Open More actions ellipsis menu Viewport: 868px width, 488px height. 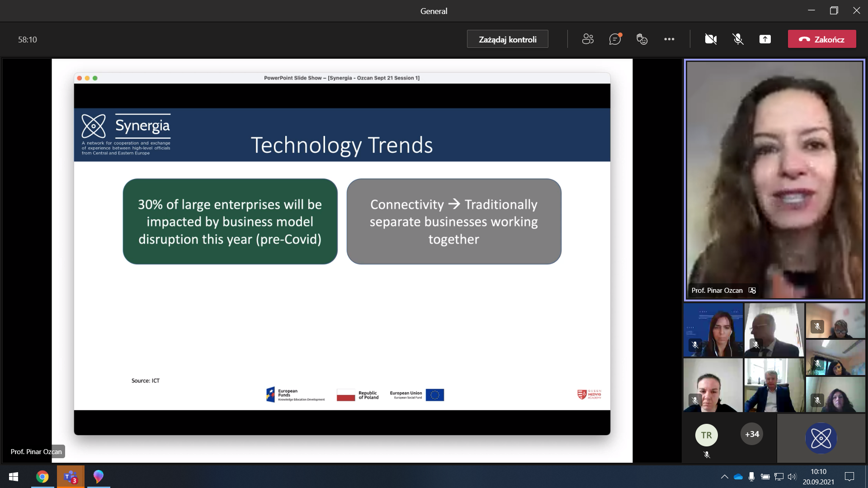(x=669, y=39)
